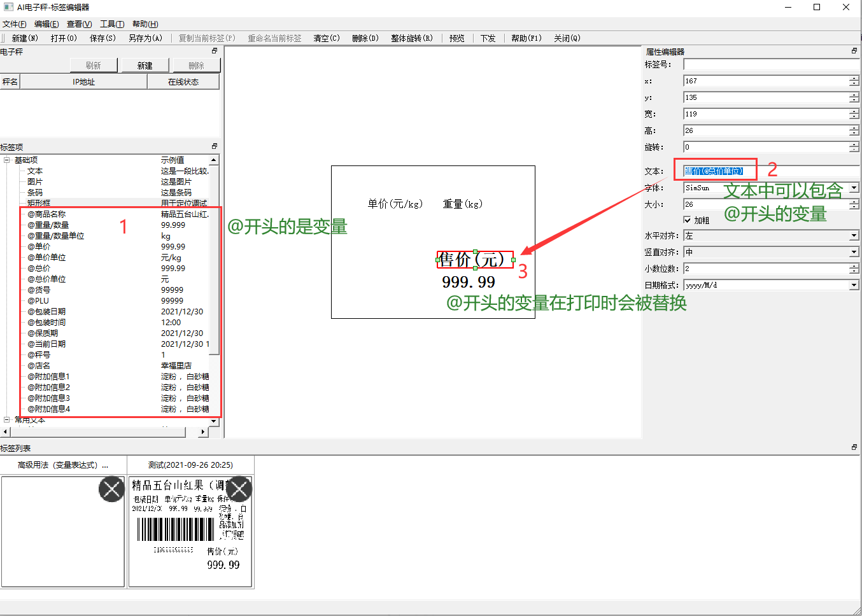Select the @总价 variable item
The width and height of the screenshot is (862, 616).
point(39,269)
